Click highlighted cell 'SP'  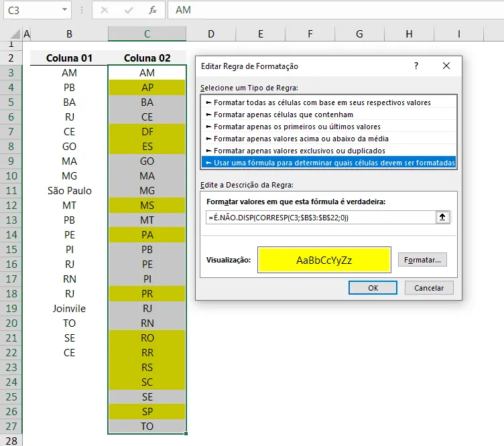coord(147,412)
